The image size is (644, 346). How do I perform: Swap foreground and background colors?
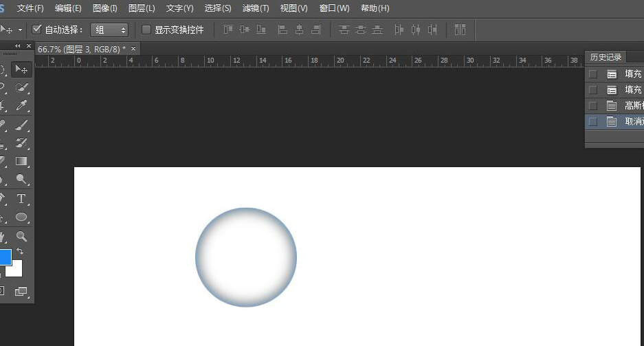(x=20, y=250)
